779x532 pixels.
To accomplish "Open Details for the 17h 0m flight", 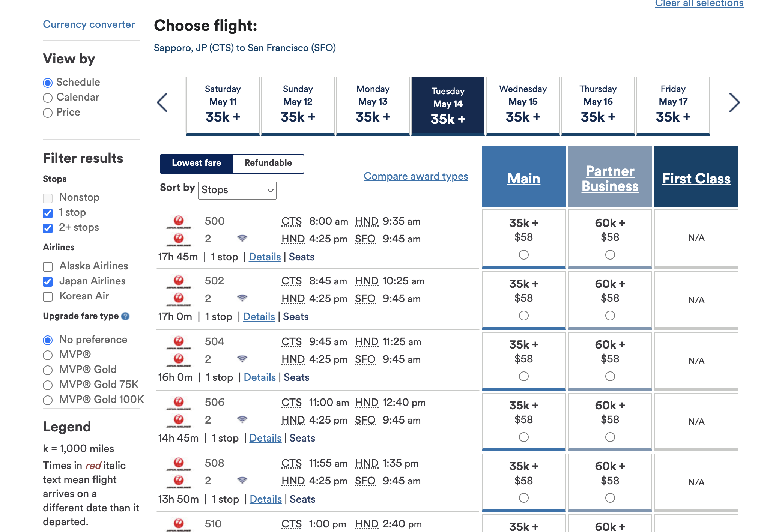I will 259,317.
